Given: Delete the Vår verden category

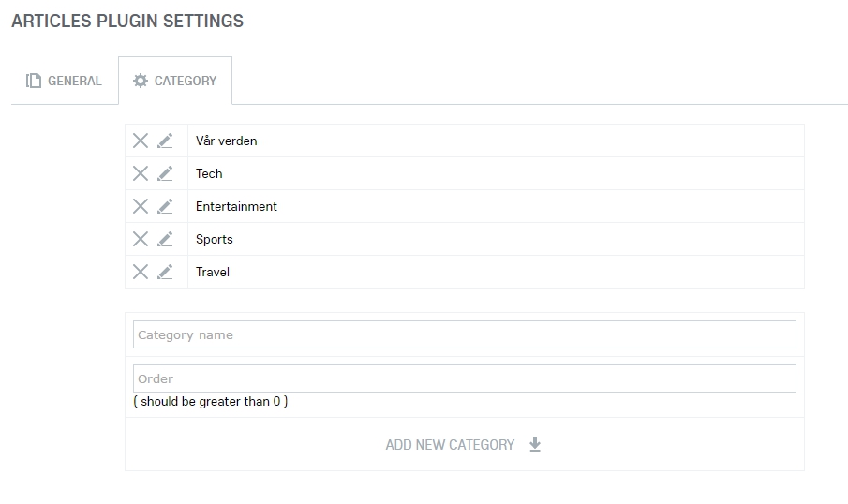Looking at the screenshot, I should [141, 141].
